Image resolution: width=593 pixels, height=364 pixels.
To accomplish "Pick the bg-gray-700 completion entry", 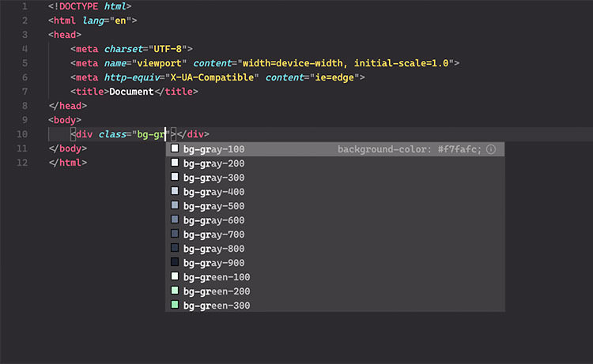I will [335, 235].
